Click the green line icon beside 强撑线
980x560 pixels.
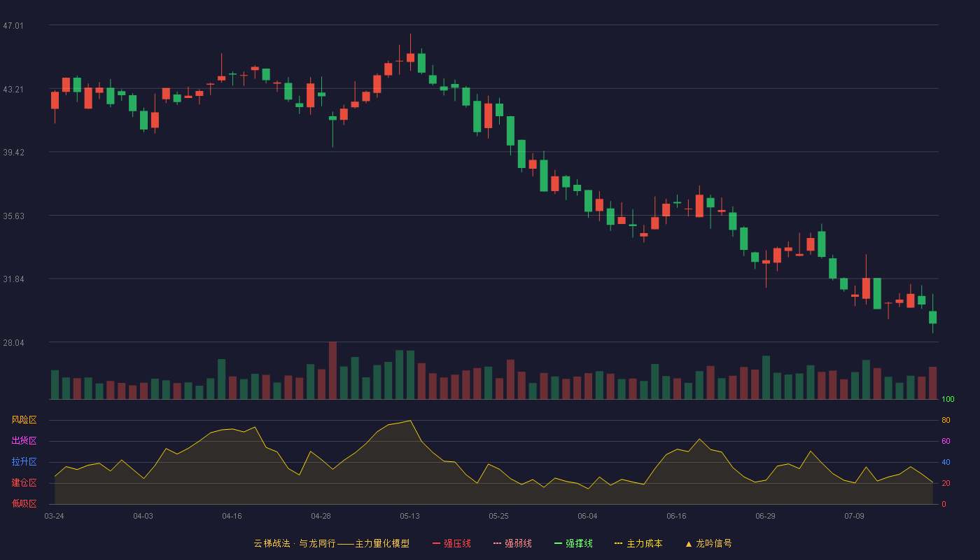tap(559, 544)
